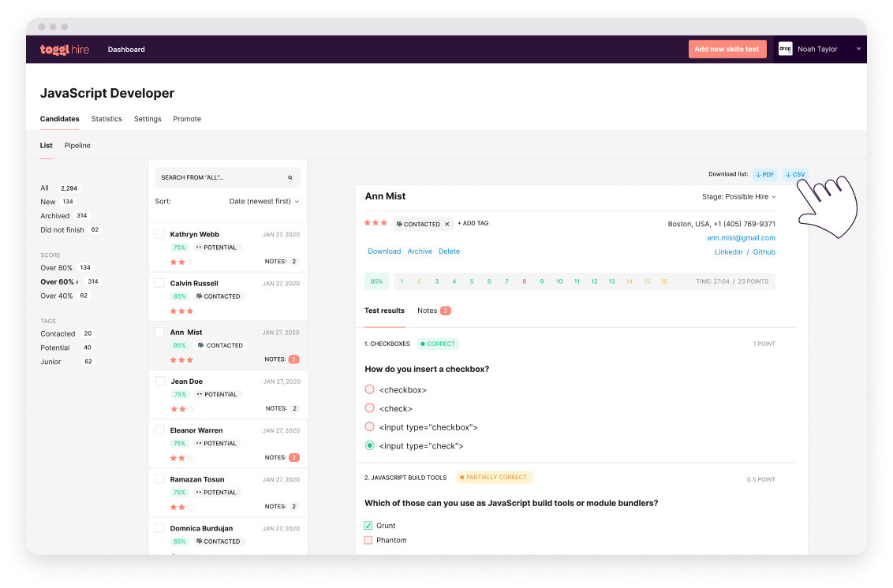Download candidate list as CSV
Image resolution: width=893 pixels, height=588 pixels.
pos(795,174)
